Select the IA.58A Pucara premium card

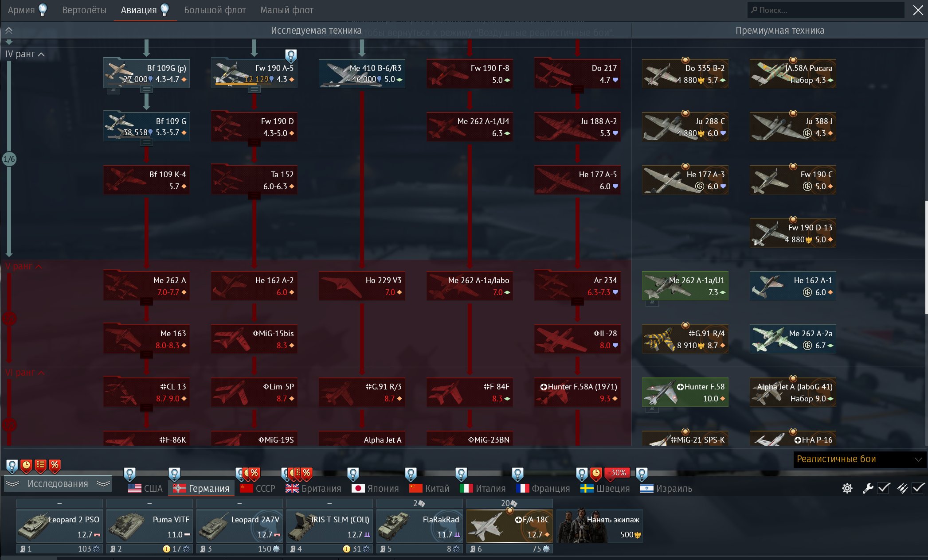point(793,74)
